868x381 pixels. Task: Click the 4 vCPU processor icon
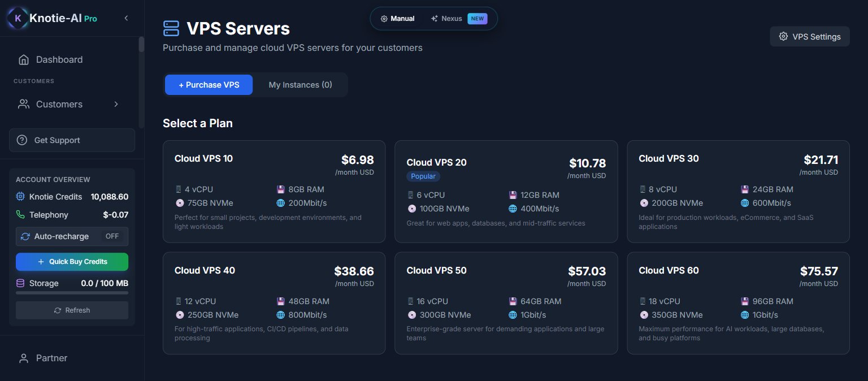click(179, 189)
